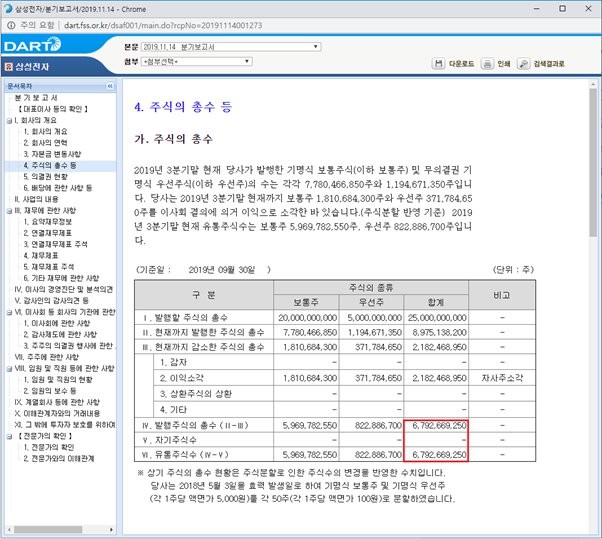This screenshot has width=602, height=539.
Task: Click the Chrome window page icon in the title bar
Action: [x=9, y=7]
